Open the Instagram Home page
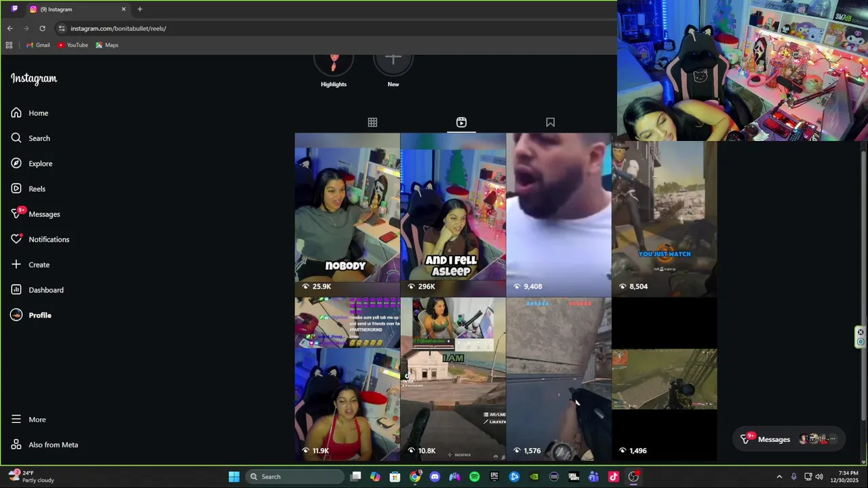This screenshot has width=868, height=488. click(x=30, y=113)
